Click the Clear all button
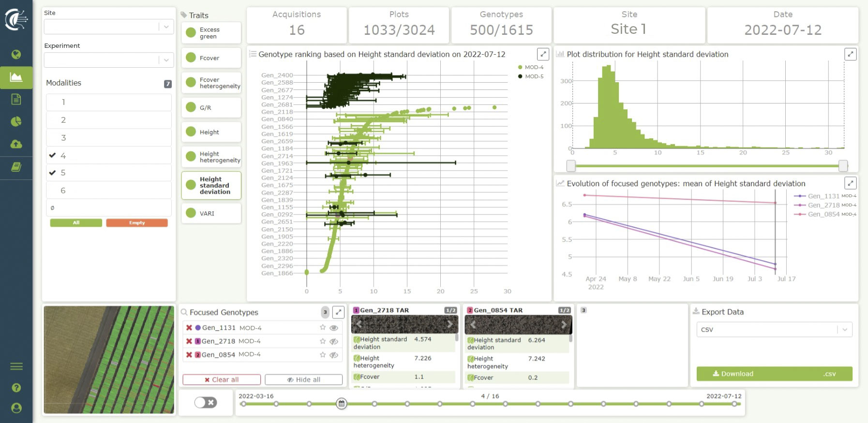Screen dimensions: 868x423 222,379
